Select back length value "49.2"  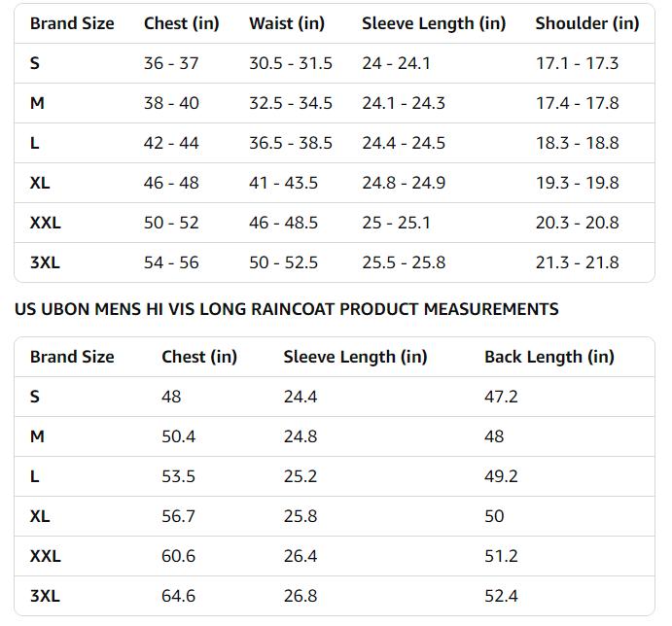501,476
